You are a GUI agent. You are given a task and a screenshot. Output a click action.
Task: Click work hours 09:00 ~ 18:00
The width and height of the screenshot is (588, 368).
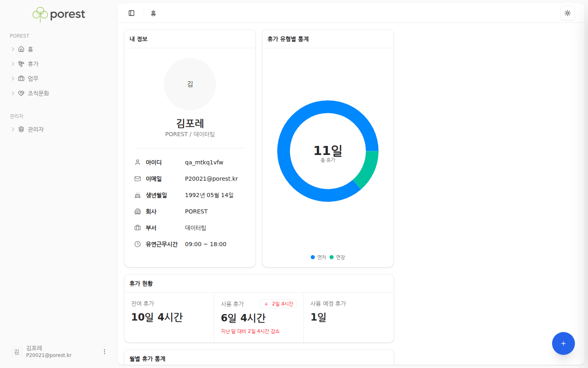point(206,244)
